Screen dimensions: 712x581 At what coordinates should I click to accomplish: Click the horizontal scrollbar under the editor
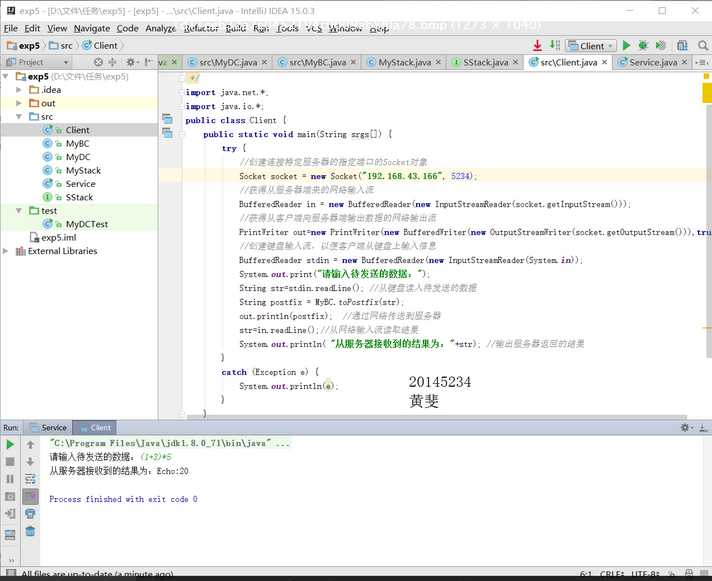pyautogui.click(x=436, y=417)
